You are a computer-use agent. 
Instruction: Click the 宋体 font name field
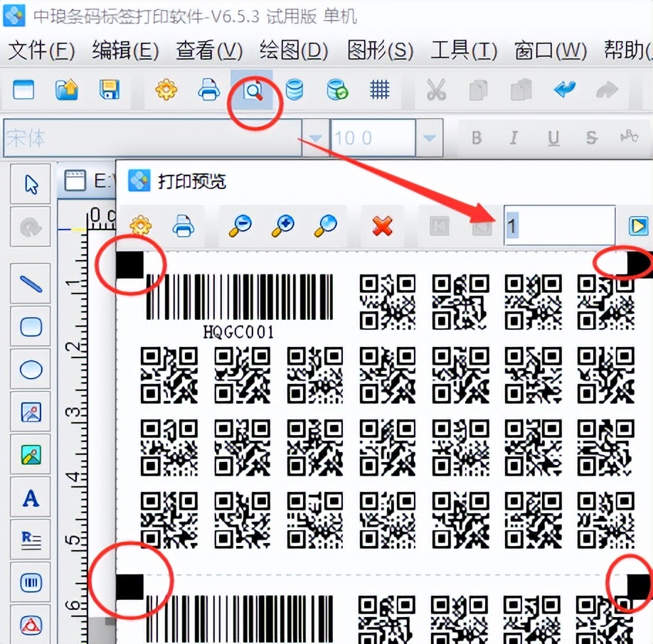[152, 138]
